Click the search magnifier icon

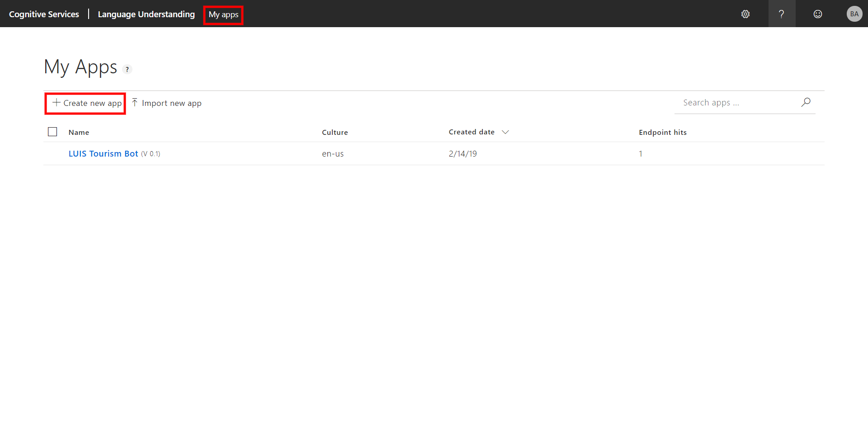(x=806, y=102)
